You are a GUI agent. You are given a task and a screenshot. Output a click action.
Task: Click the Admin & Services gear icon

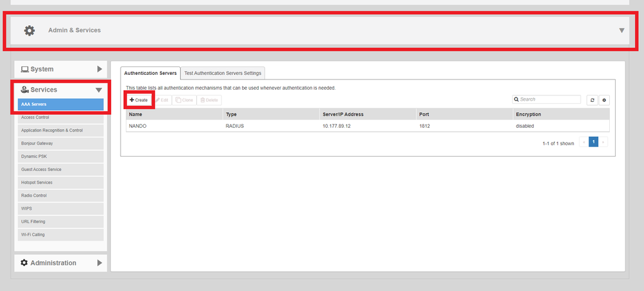click(29, 30)
